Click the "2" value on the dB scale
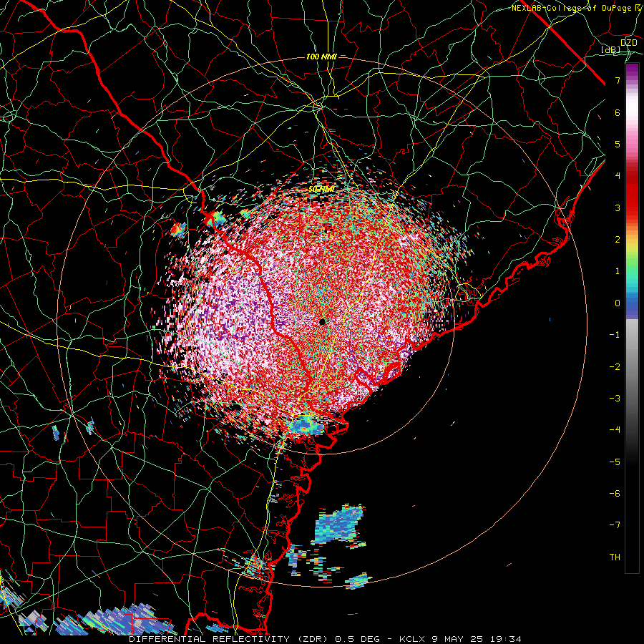 click(618, 240)
